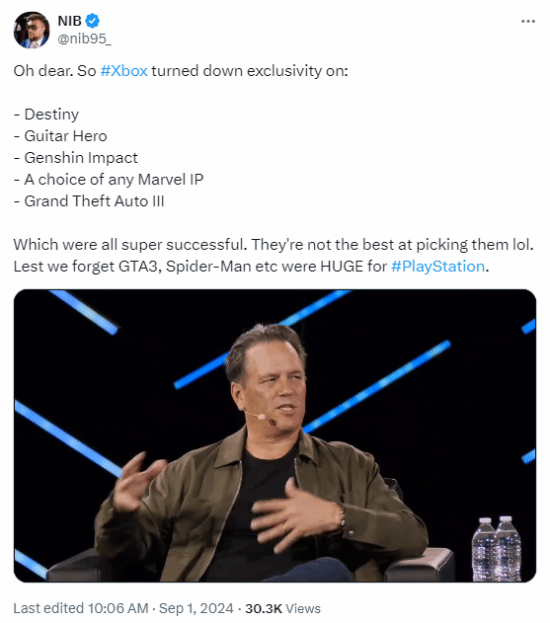The image size is (550, 623).
Task: Click the water bottles in the image
Action: pyautogui.click(x=496, y=548)
